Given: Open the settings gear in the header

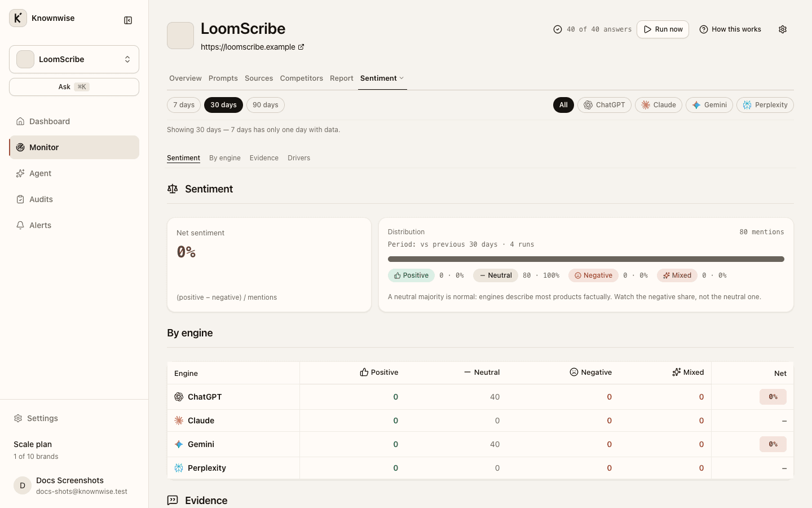Looking at the screenshot, I should point(783,29).
